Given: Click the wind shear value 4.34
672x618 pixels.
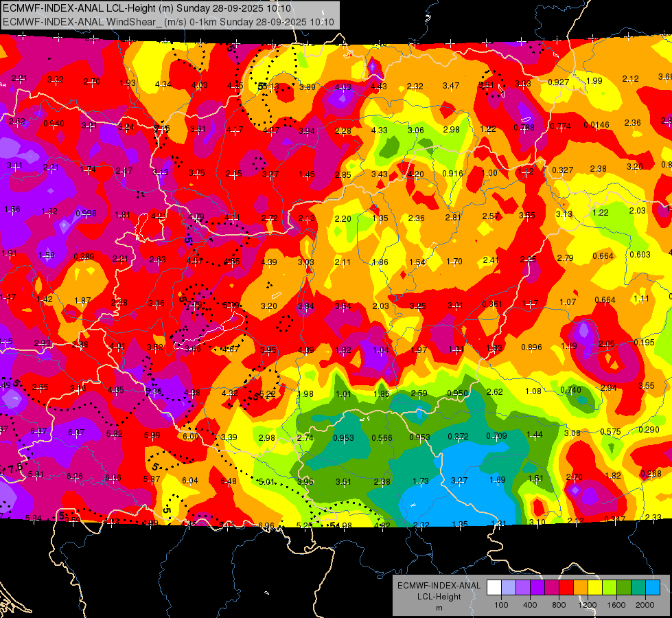Looking at the screenshot, I should point(163,84).
